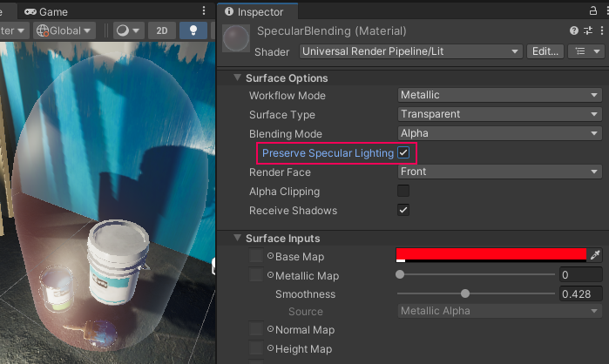Viewport: 609px width, 364px height.
Task: Click the Normal Map texture slot
Action: click(x=256, y=330)
